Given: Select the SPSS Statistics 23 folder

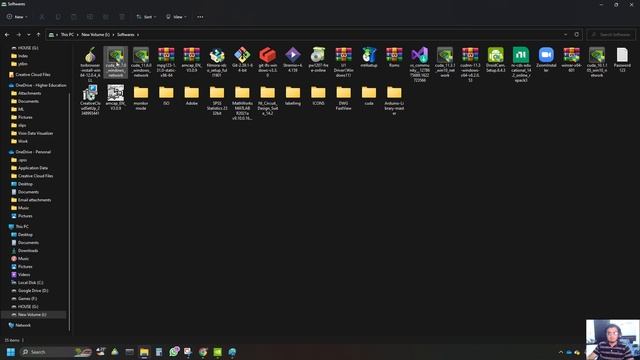Looking at the screenshot, I should click(217, 100).
